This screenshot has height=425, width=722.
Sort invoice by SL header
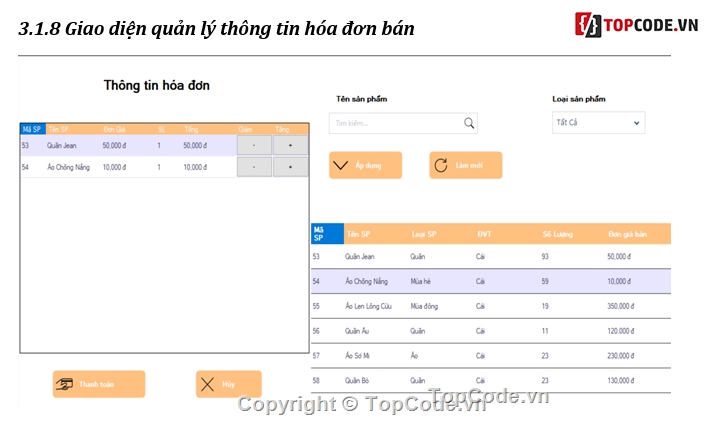click(162, 129)
